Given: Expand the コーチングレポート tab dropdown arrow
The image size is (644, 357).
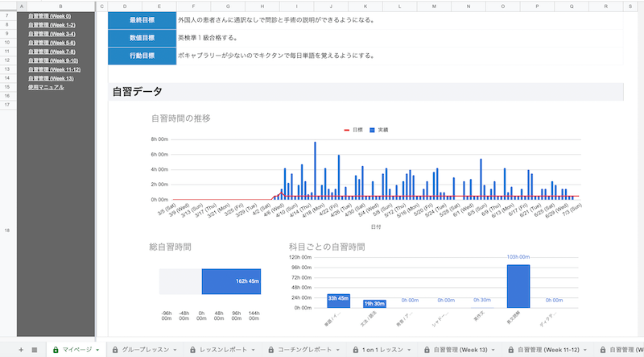Looking at the screenshot, I should (x=339, y=350).
